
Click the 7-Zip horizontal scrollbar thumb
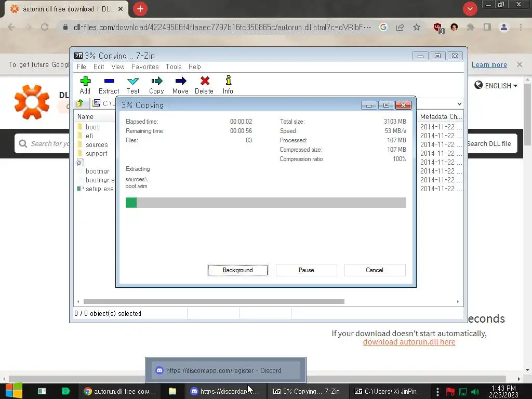[214, 301]
